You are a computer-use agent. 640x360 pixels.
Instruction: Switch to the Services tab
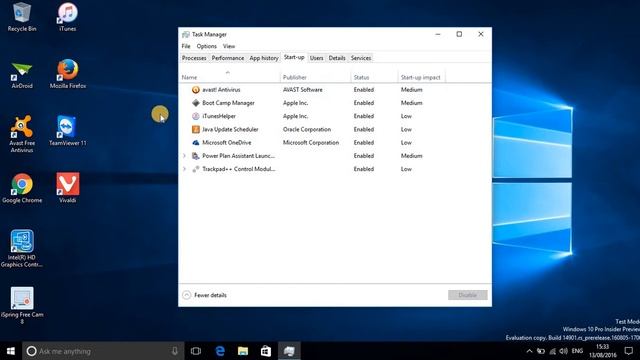361,58
